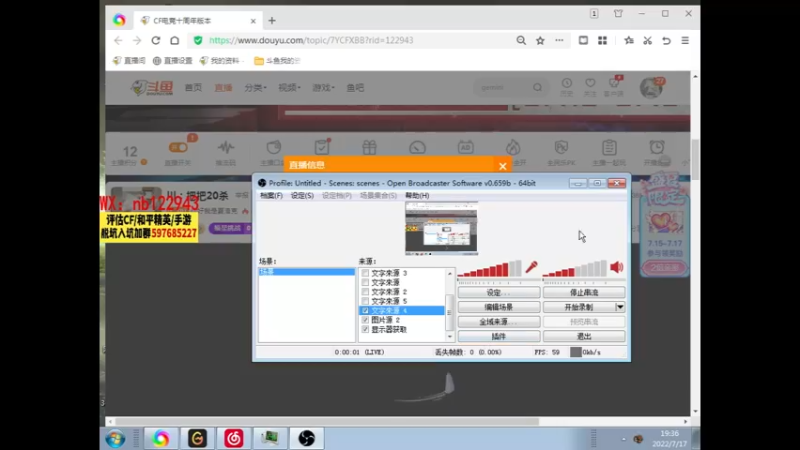The image size is (800, 450).
Task: Enable the 文字来源 5 checkbox
Action: 365,301
